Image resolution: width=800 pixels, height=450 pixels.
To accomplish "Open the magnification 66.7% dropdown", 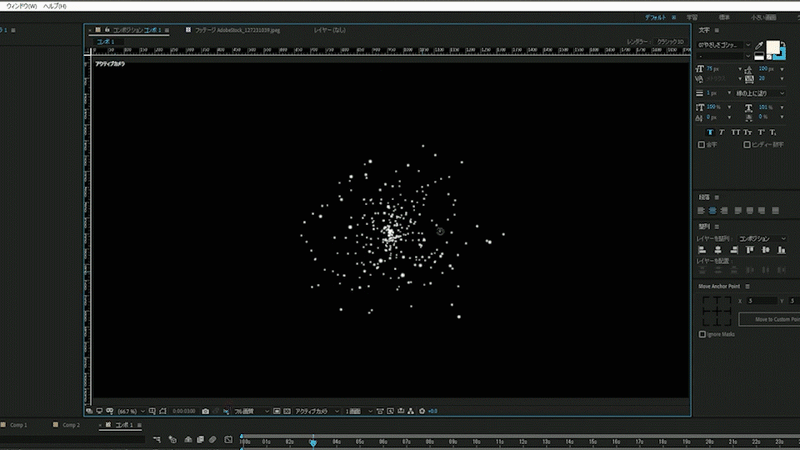I will [x=131, y=411].
